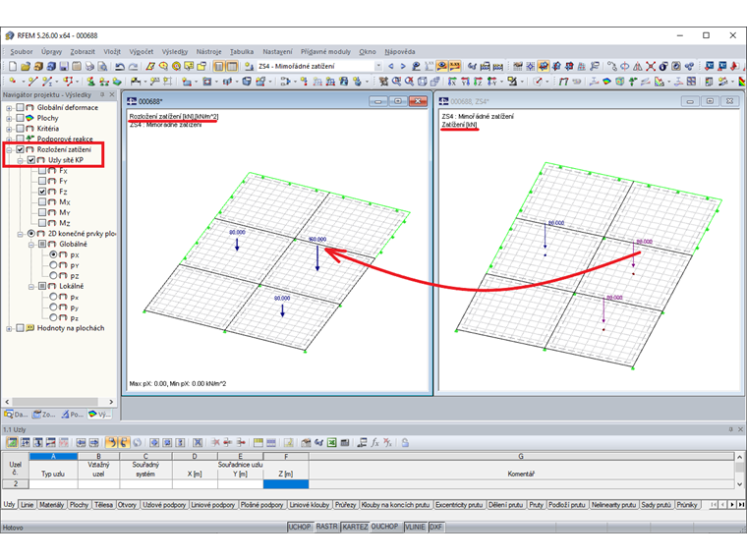Viewport: 747px width, 560px height.
Task: Click Excel export icon in table toolbar
Action: point(332,443)
